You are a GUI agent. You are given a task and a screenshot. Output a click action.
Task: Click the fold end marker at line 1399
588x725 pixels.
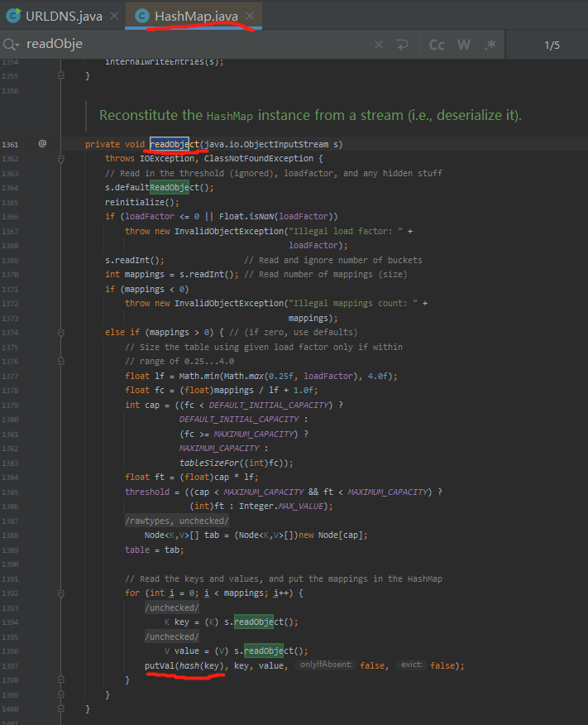pos(61,694)
